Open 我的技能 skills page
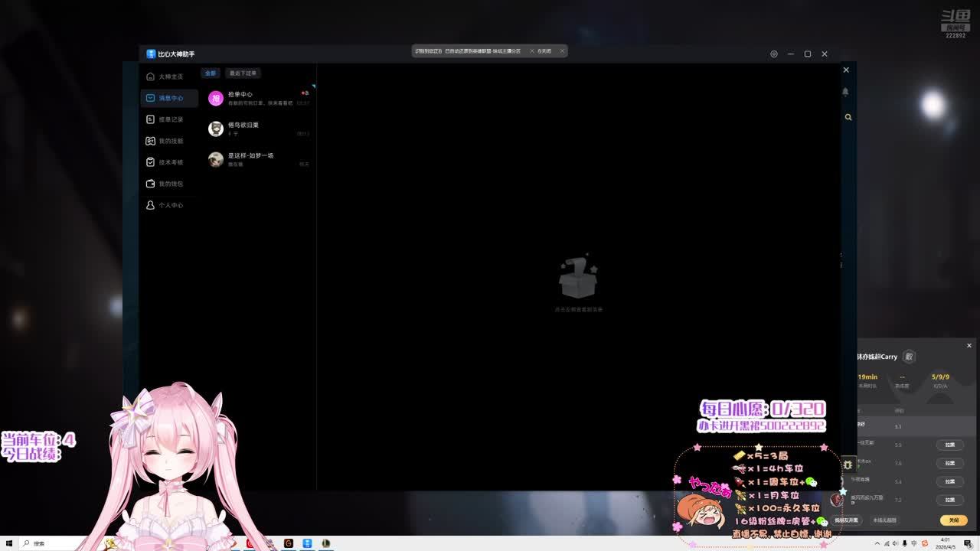The image size is (980, 551). (169, 141)
